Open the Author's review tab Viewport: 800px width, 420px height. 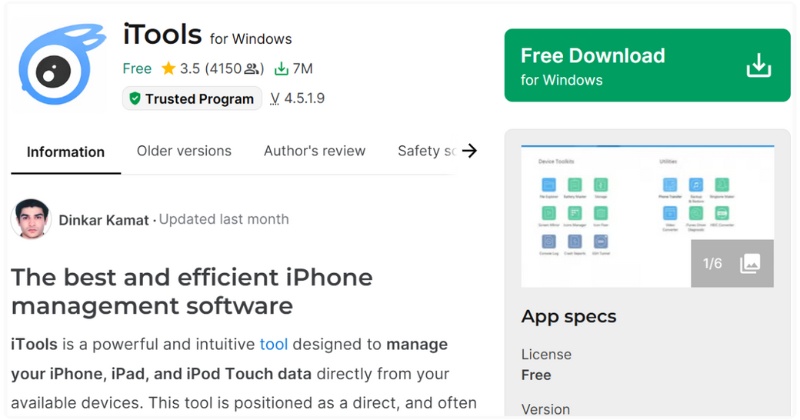pos(314,151)
